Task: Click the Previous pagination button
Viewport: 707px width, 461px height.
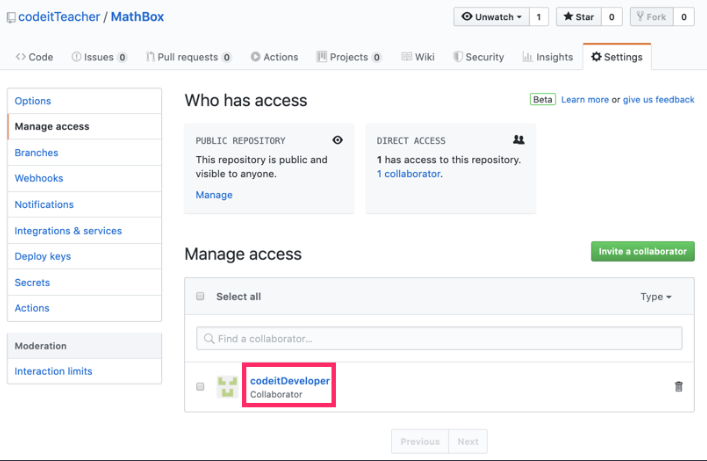Action: coord(420,441)
